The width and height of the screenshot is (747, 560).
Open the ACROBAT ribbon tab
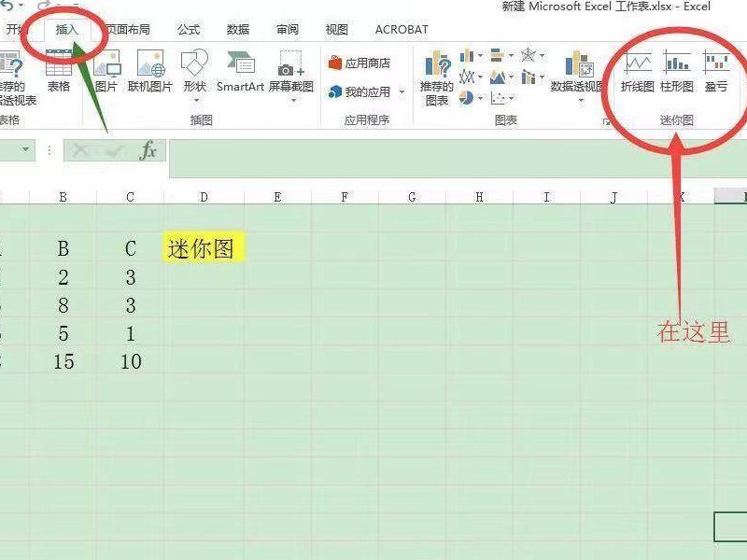[x=401, y=29]
